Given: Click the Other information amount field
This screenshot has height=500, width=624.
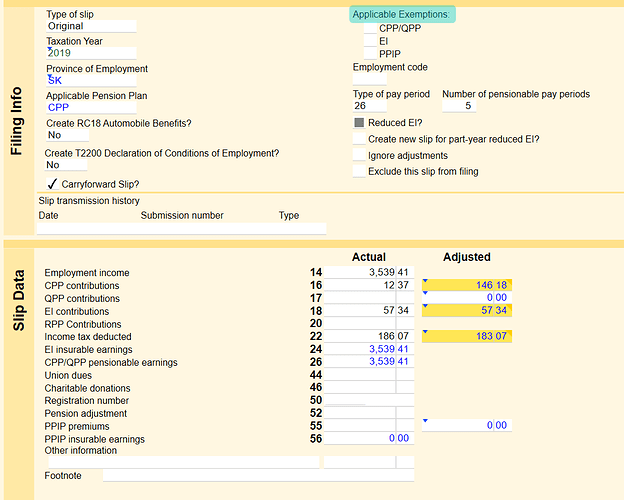Looking at the screenshot, I should (369, 462).
